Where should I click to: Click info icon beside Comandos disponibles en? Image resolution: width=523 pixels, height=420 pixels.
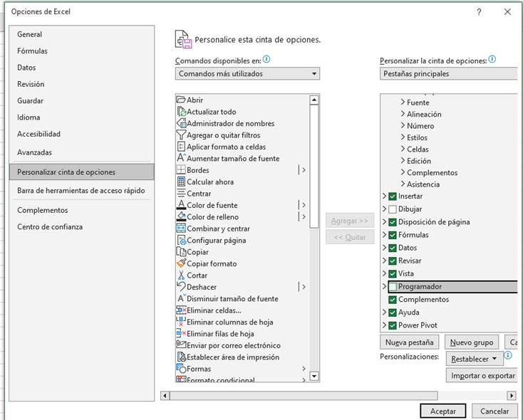(266, 59)
